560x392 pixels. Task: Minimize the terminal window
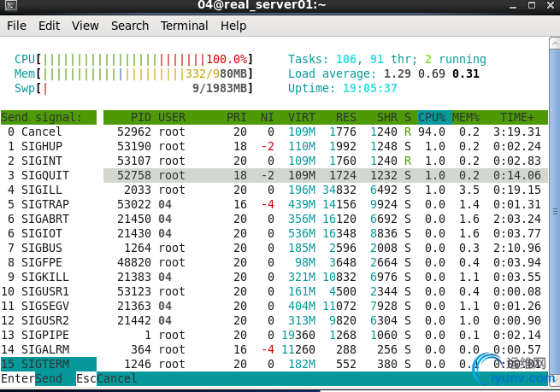tap(513, 5)
